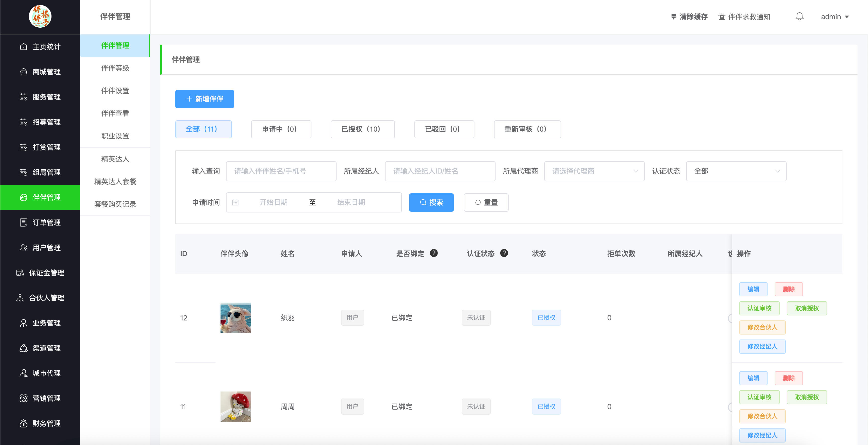Click the calendar icon in 申请时间

click(235, 202)
